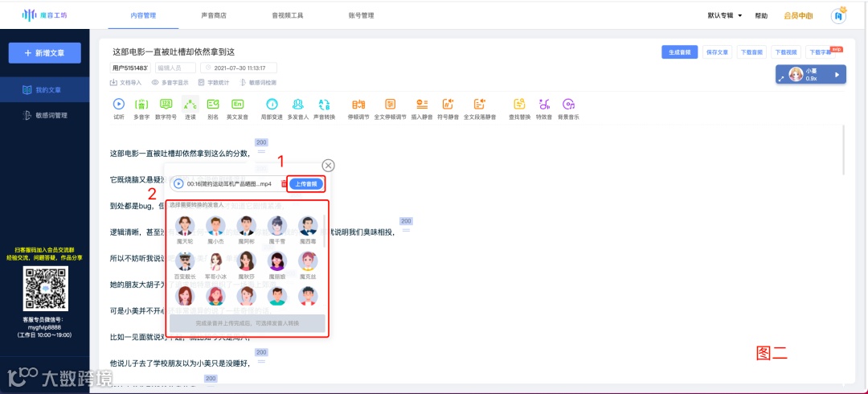Choose speaker 魔千雪
The image size is (868, 394).
click(276, 230)
